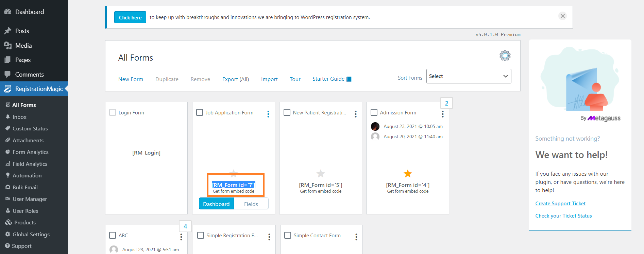This screenshot has height=254, width=644.
Task: Go to Global Settings in sidebar
Action: pyautogui.click(x=31, y=234)
